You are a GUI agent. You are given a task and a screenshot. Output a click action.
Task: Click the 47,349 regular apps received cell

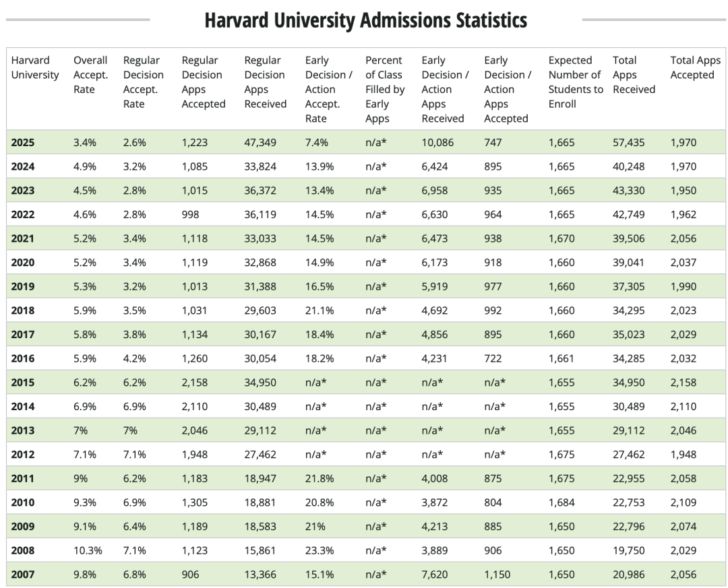pos(261,143)
